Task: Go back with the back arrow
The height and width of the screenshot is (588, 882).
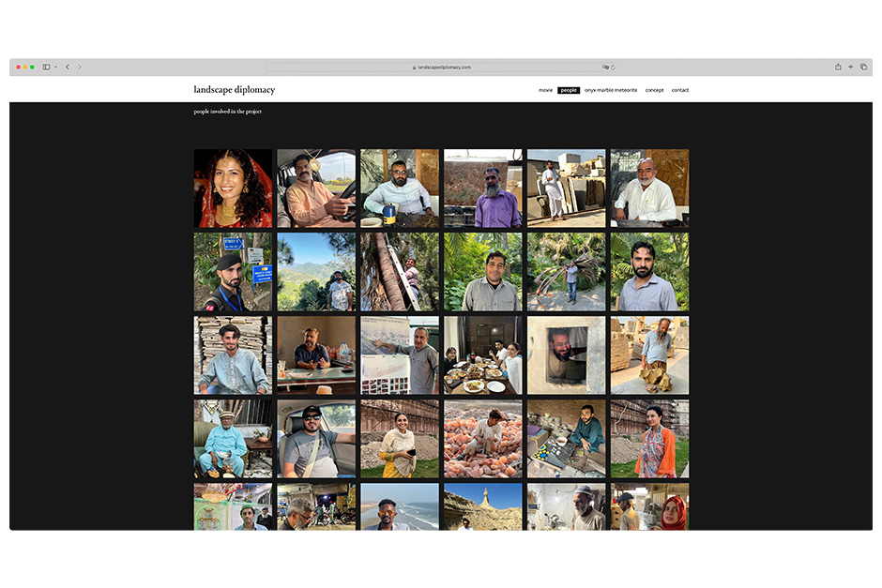Action: (x=68, y=67)
